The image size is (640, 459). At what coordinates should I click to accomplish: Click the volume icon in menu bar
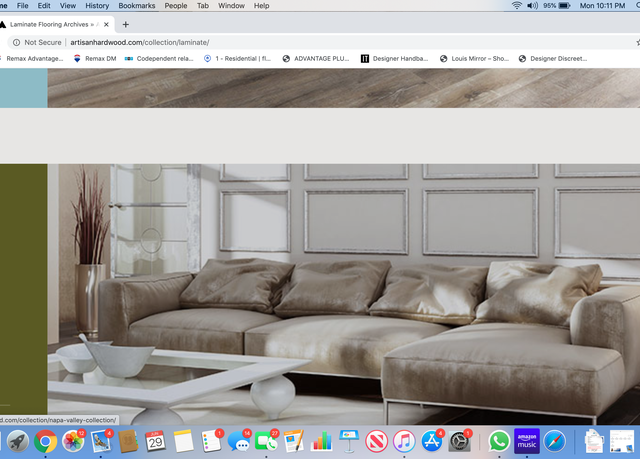pos(532,6)
